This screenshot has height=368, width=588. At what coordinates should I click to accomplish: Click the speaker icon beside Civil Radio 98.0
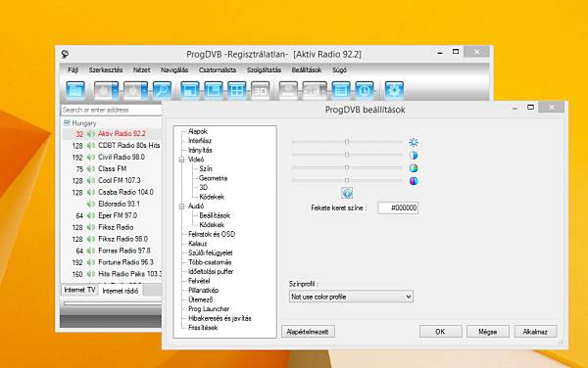[x=91, y=158]
